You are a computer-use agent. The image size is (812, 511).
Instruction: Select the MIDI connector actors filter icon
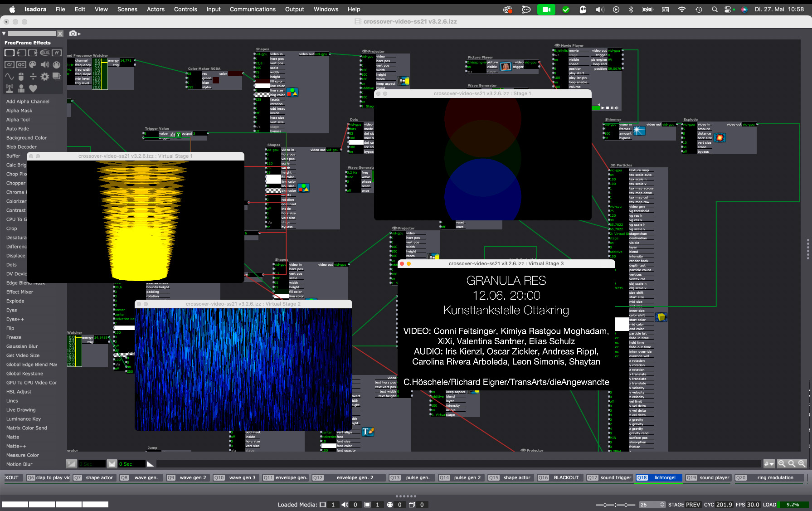57,65
